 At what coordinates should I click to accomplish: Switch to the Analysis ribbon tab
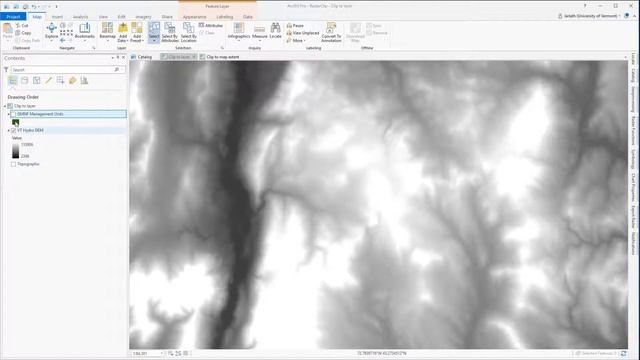tap(80, 17)
